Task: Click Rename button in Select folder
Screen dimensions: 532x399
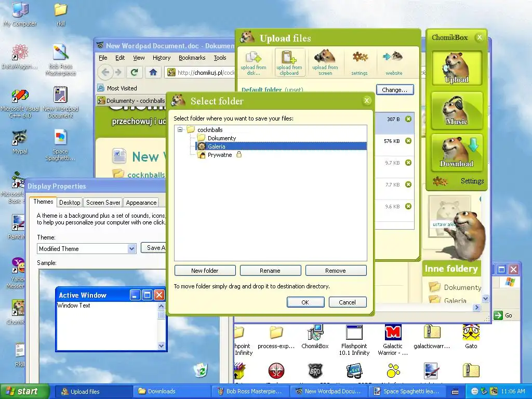Action: pos(270,270)
